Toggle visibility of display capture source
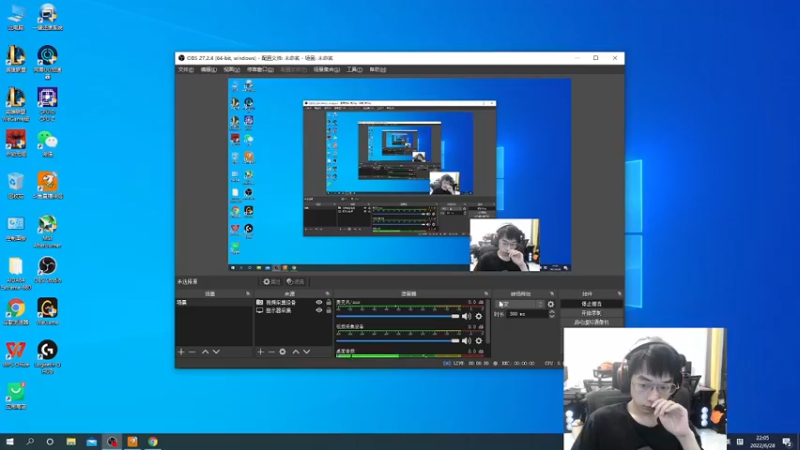Viewport: 800px width, 450px height. coord(319,310)
